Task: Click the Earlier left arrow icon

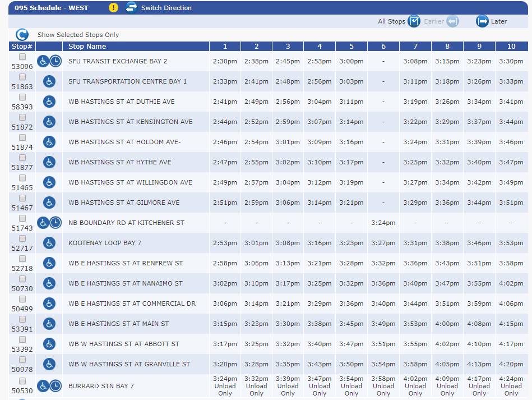Action: click(x=452, y=21)
